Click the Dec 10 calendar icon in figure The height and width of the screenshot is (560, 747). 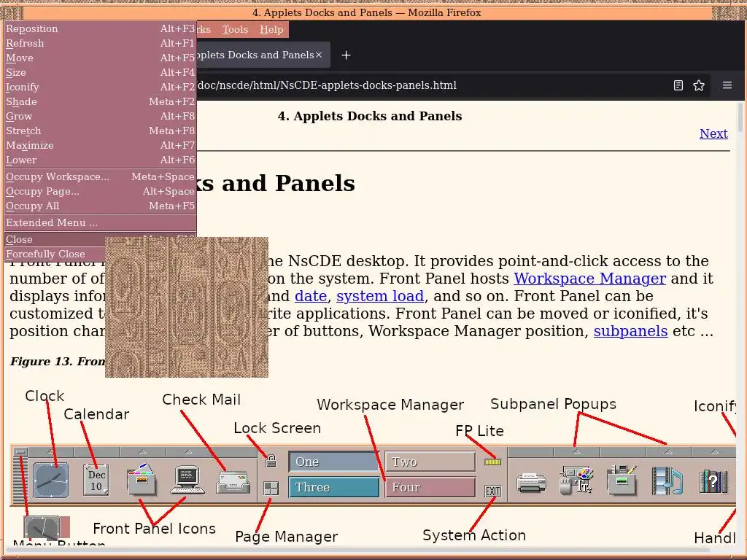coord(96,480)
